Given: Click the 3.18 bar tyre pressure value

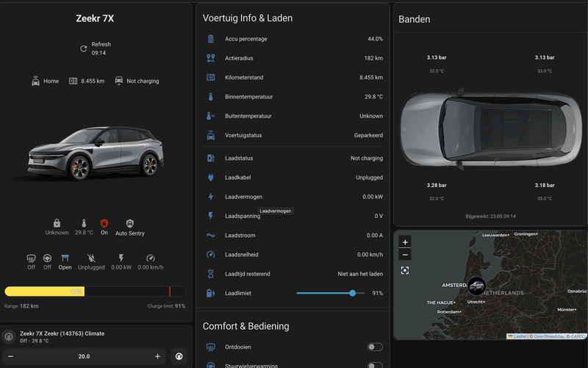Looking at the screenshot, I should pyautogui.click(x=545, y=185).
